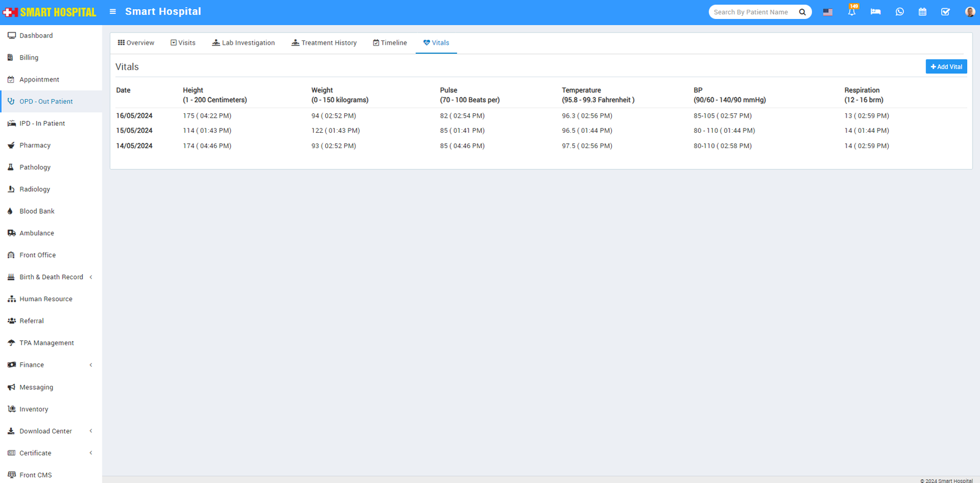Switch to the Overview tab
Screen dimensions: 980x483
(x=136, y=43)
